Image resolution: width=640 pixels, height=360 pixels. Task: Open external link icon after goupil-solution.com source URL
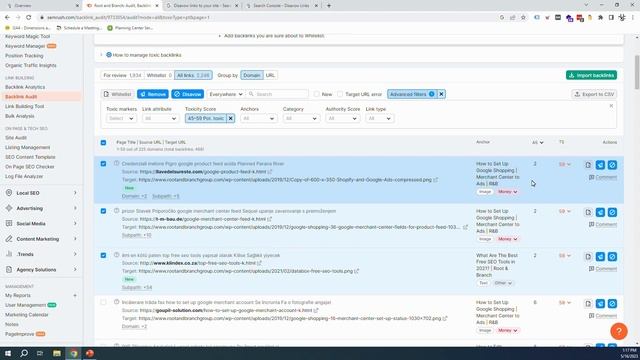pyautogui.click(x=316, y=310)
